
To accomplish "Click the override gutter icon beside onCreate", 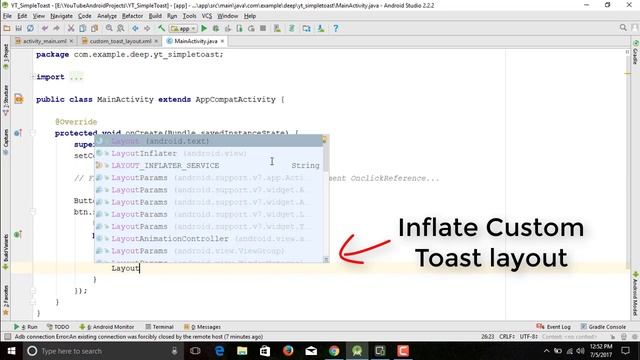I will pos(18,133).
